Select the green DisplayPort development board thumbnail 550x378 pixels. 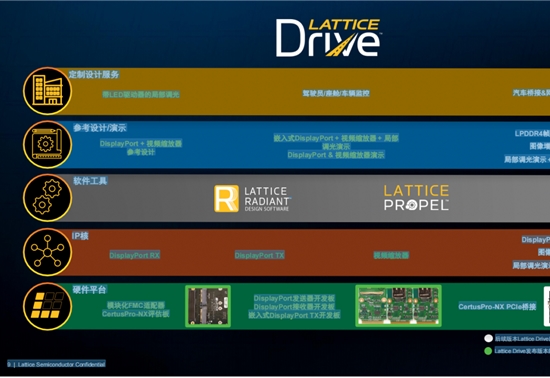398,306
